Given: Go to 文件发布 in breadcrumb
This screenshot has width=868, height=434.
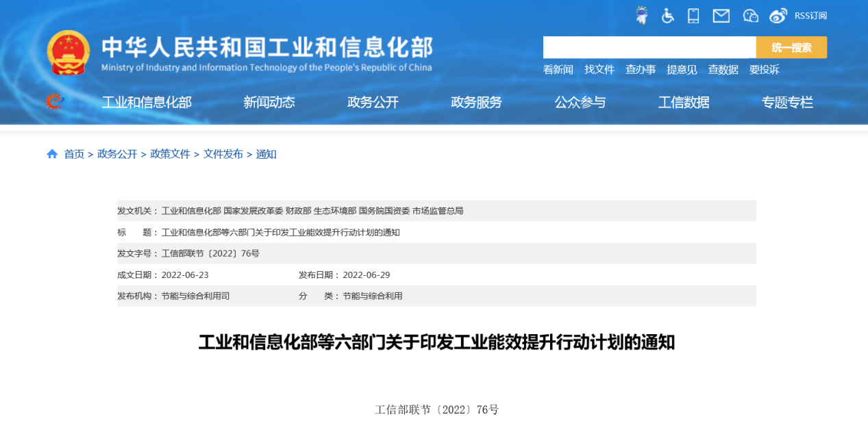Looking at the screenshot, I should 223,154.
